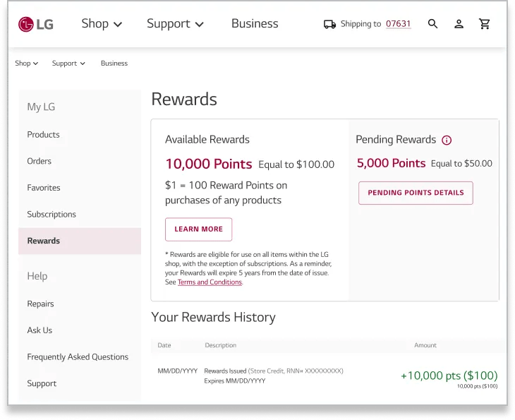Viewport: 515px width, 420px height.
Task: Open the Terms and Conditions link
Action: pos(210,282)
